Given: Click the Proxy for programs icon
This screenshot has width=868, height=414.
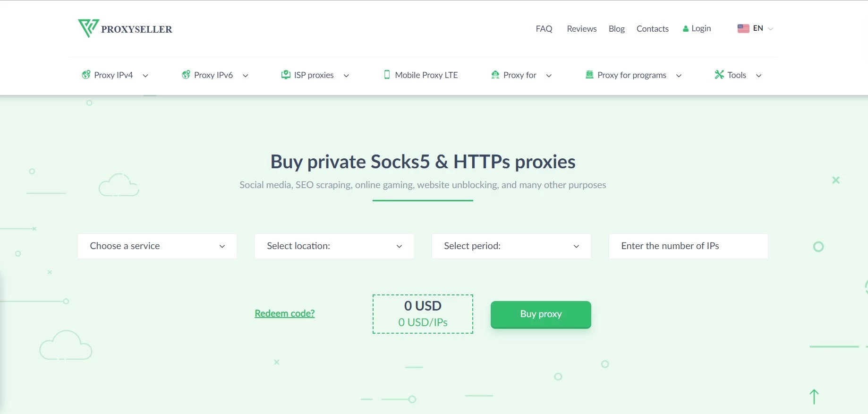Looking at the screenshot, I should (589, 75).
